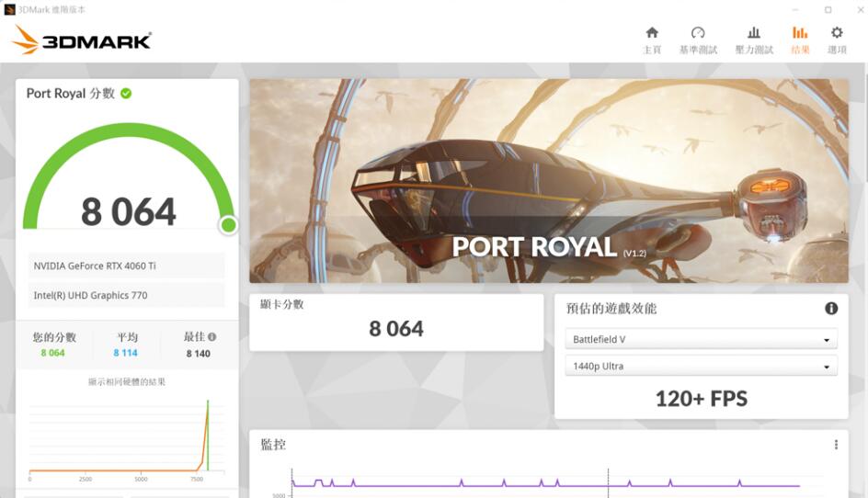868x498 pixels.
Task: Go to the Home (主頁) page
Action: (x=652, y=40)
